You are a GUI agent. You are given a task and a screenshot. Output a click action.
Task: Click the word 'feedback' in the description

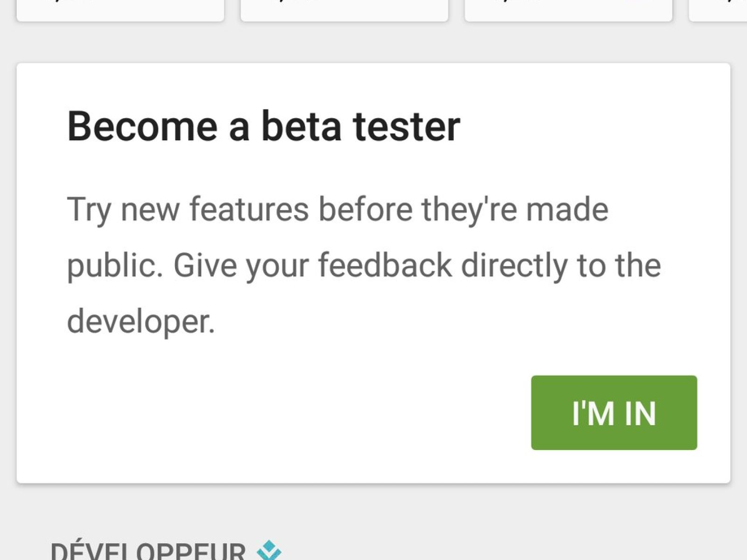[385, 265]
